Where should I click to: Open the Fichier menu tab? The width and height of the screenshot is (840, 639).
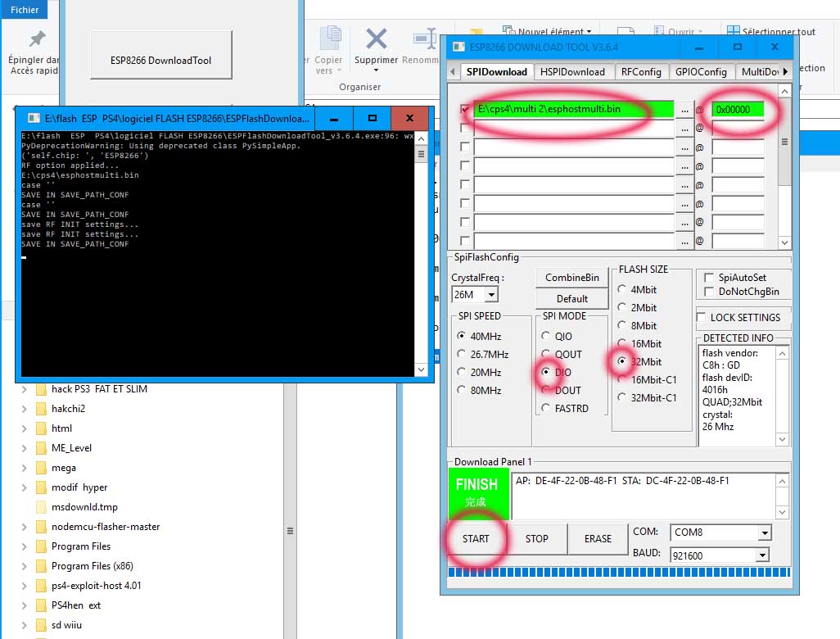25,10
